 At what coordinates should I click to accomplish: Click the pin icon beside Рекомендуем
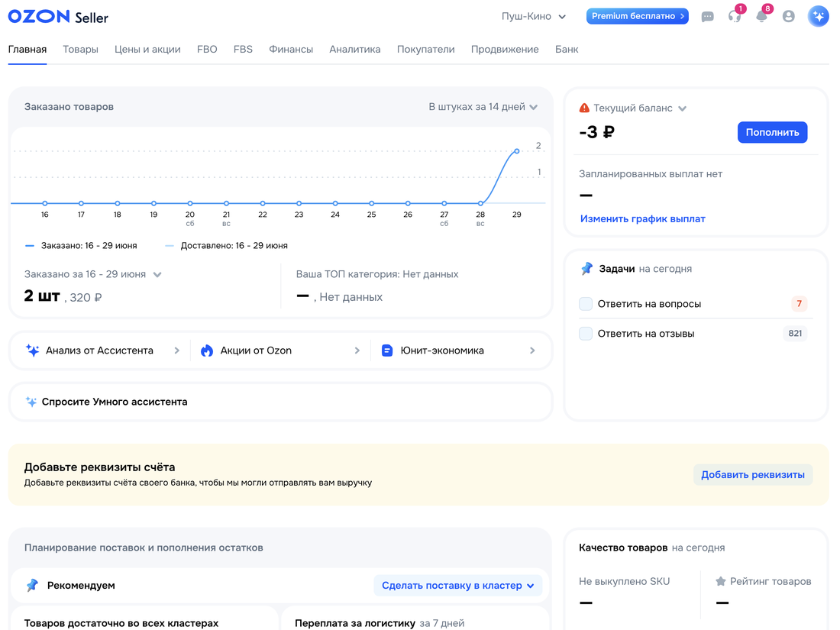click(33, 585)
